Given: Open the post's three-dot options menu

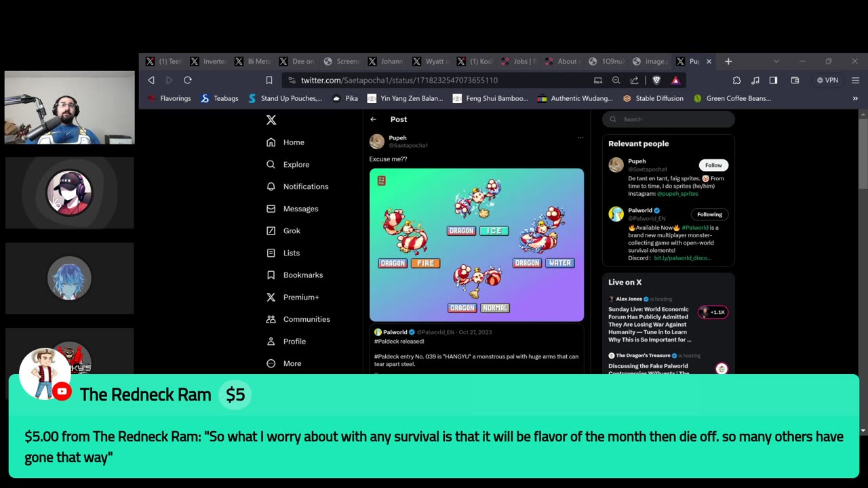Looking at the screenshot, I should coord(580,138).
